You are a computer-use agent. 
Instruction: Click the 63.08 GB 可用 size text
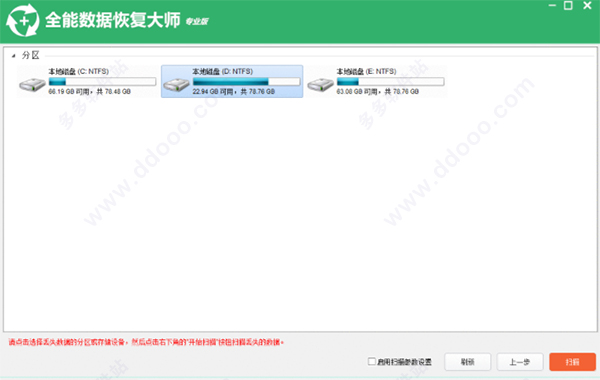[x=378, y=91]
